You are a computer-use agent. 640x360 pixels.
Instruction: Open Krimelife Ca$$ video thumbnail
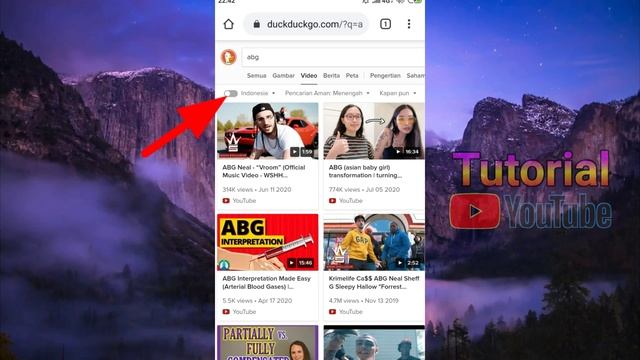(x=374, y=242)
